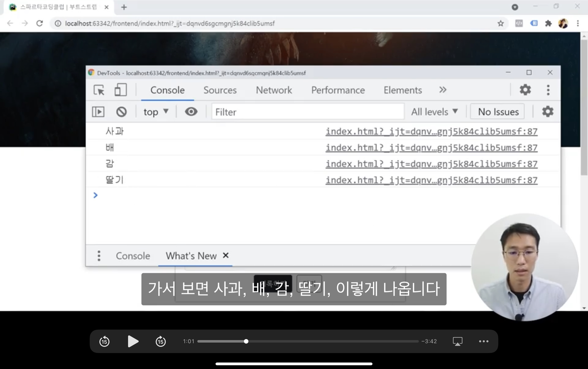Open DevTools settings gear

coord(525,90)
